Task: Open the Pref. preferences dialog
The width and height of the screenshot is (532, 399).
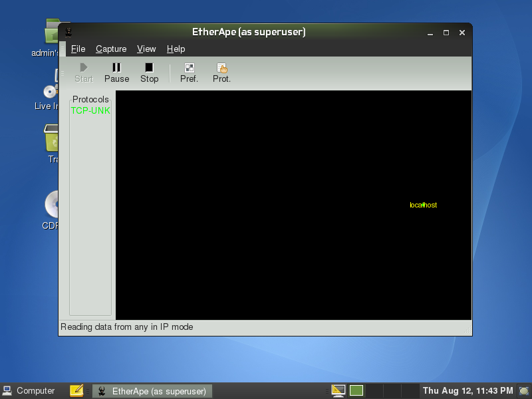Action: (x=190, y=72)
